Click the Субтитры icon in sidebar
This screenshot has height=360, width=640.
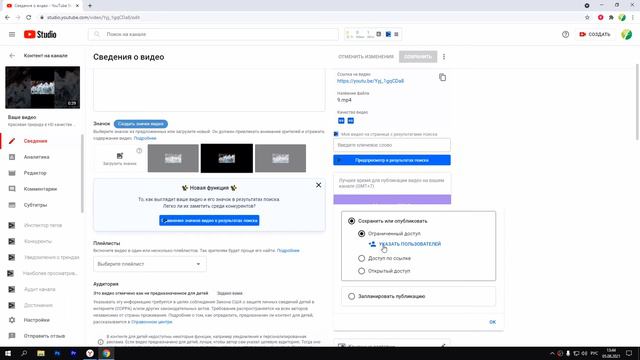pyautogui.click(x=12, y=205)
